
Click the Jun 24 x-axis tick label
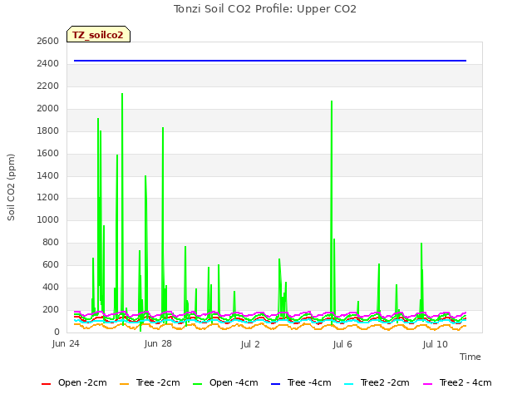[66, 344]
